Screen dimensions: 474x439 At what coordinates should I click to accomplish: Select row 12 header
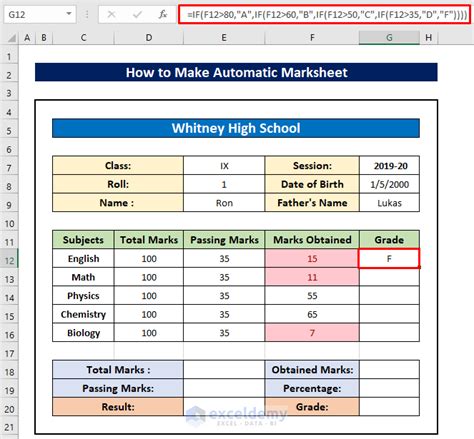9,260
